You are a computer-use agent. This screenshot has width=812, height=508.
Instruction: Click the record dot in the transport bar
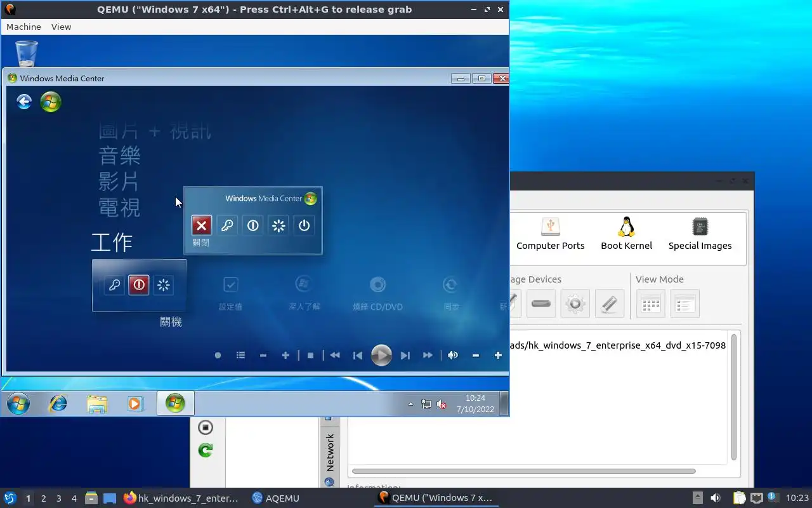coord(218,356)
